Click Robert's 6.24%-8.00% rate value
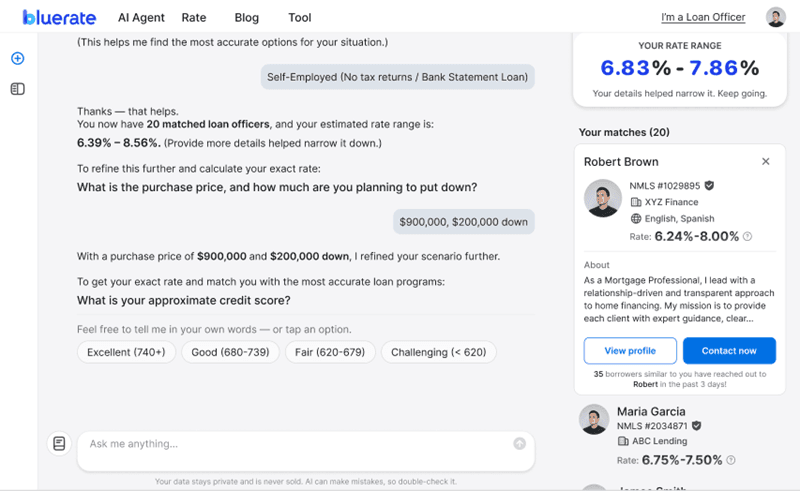 point(696,236)
